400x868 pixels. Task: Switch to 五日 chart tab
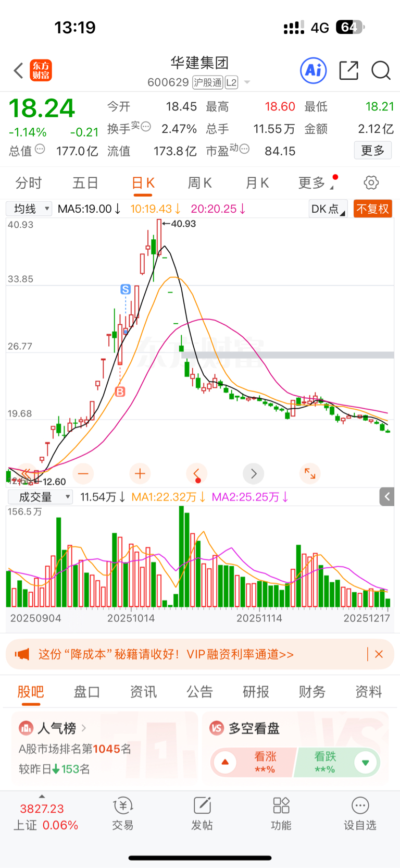click(85, 183)
